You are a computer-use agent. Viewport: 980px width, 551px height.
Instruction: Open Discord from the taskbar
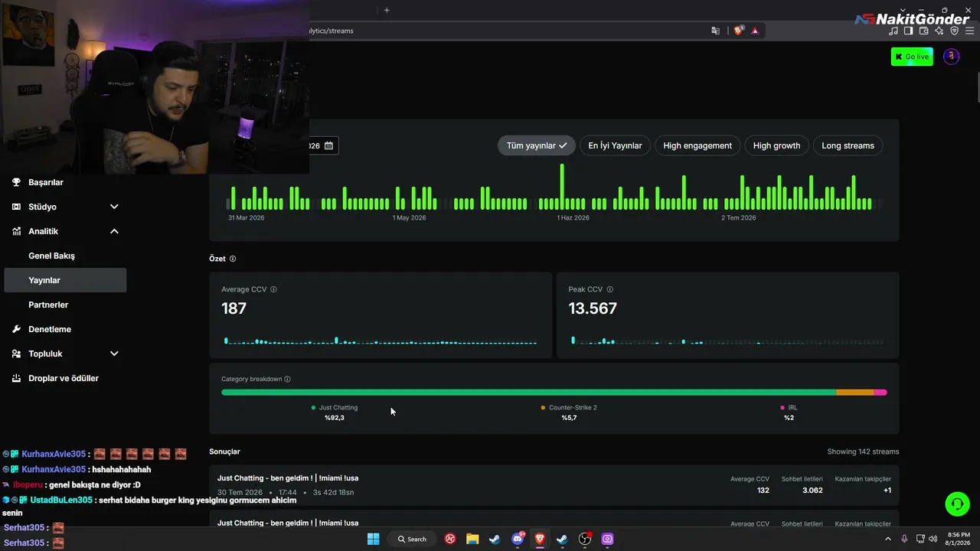coord(518,539)
